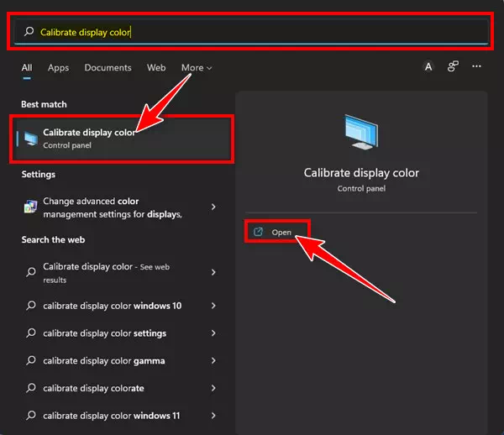Expand chevron for windows 10 suggestion
The width and height of the screenshot is (504, 435).
213,306
